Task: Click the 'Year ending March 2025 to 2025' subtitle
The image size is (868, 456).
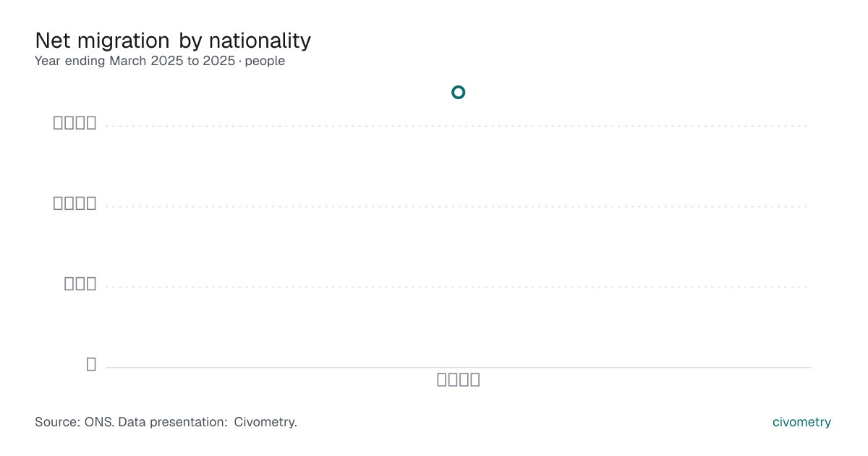Action: [135, 61]
